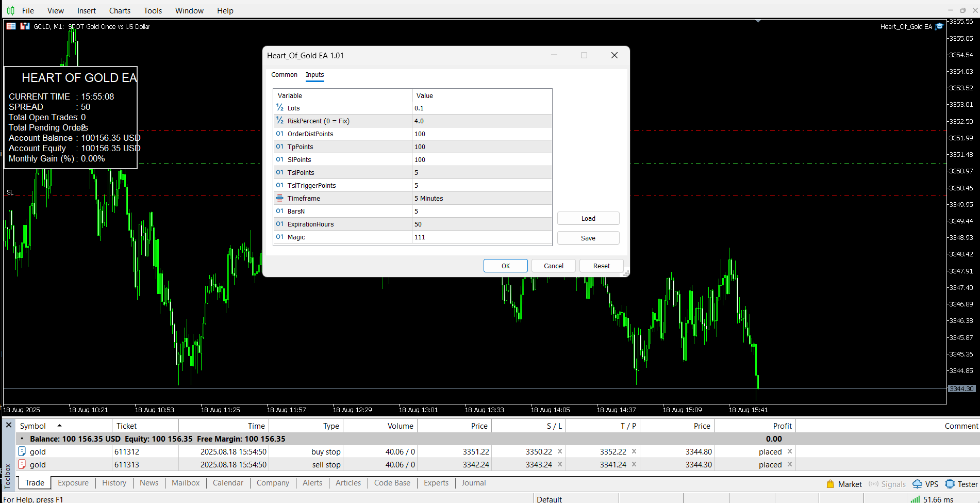Remove the T/P 3352.22 with its X
This screenshot has width=980, height=503.
[634, 451]
